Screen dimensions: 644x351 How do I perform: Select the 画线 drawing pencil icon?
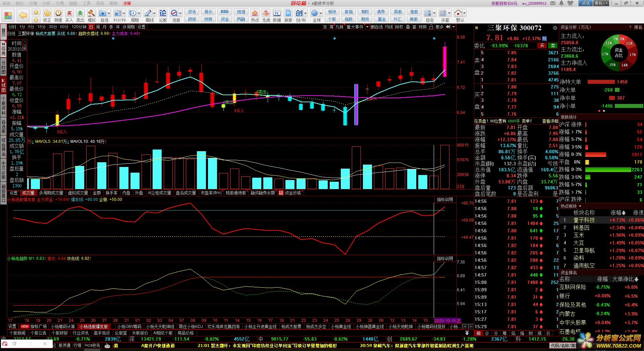tap(148, 13)
